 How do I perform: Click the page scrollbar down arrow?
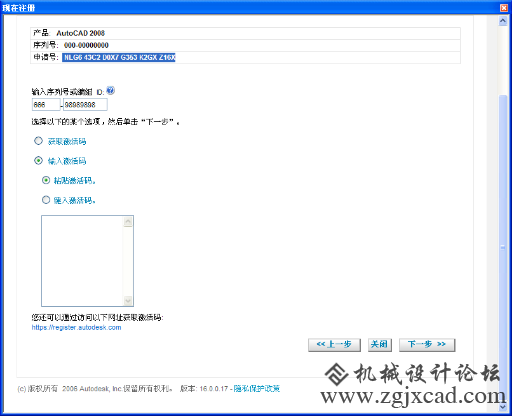point(503,407)
